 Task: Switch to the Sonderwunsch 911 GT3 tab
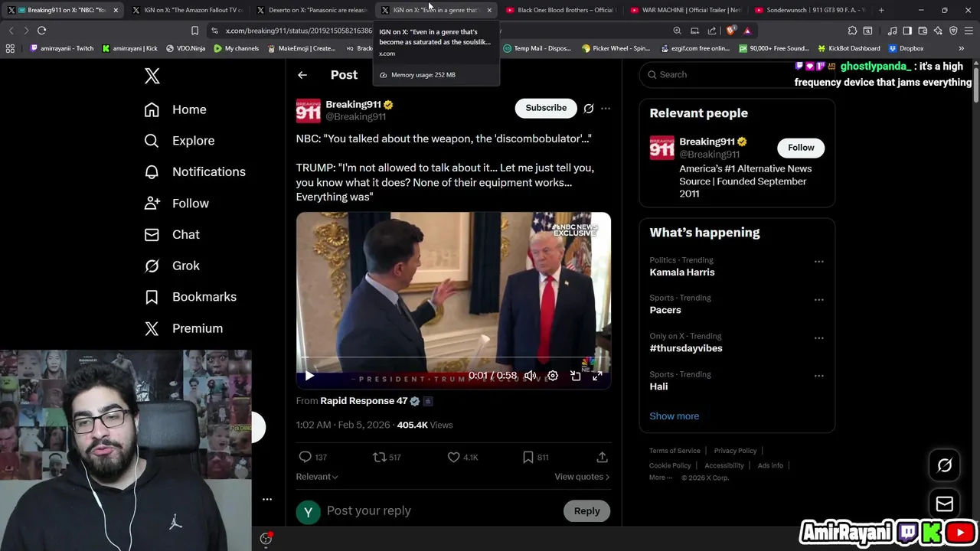pos(809,10)
